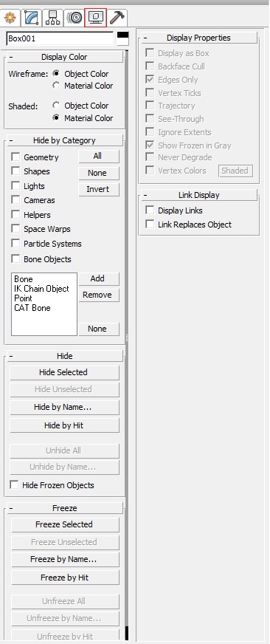Select Wireframe Material Color radio button
The height and width of the screenshot is (644, 270).
pyautogui.click(x=56, y=86)
